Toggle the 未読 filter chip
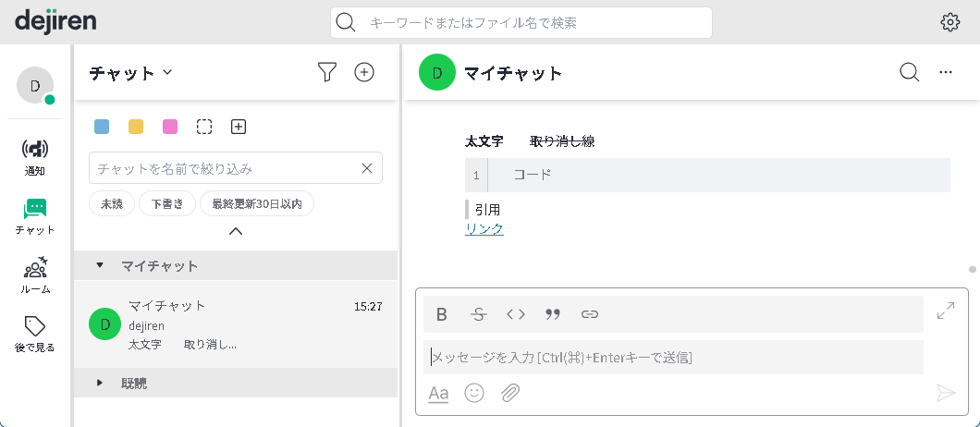The width and height of the screenshot is (980, 427). [112, 203]
